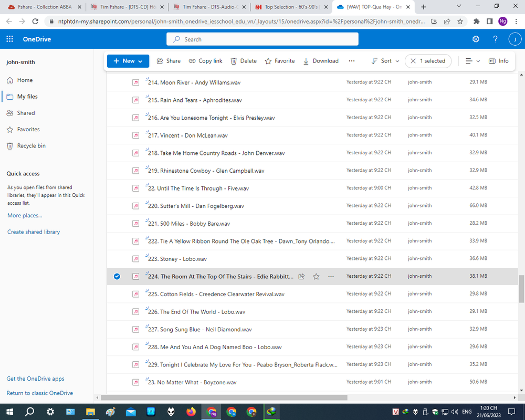Favorite star on file 224 row
The height and width of the screenshot is (420, 525).
[316, 276]
